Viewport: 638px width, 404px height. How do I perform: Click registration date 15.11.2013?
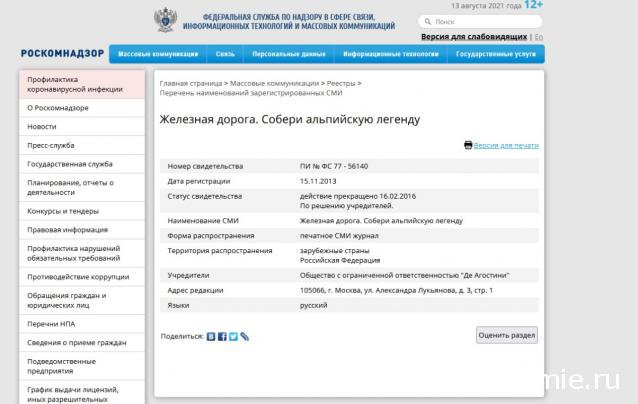318,181
